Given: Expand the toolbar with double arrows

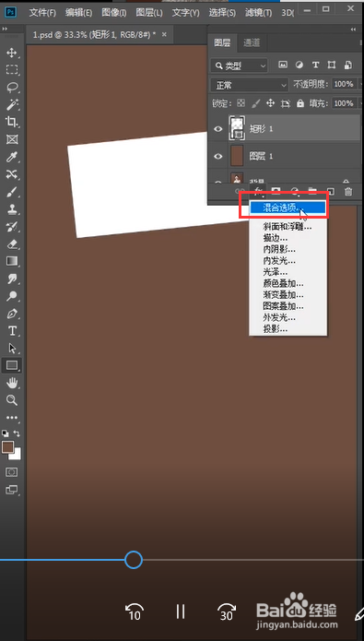Looking at the screenshot, I should pyautogui.click(x=5, y=30).
